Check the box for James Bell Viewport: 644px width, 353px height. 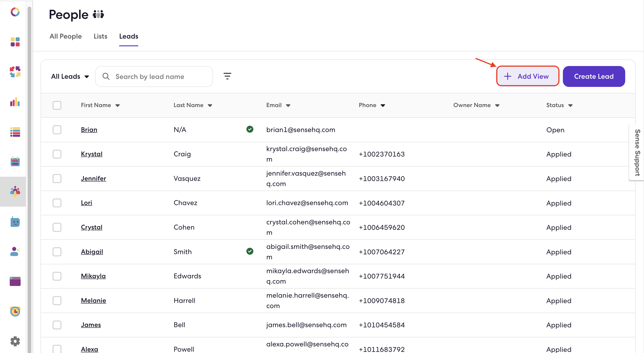[x=57, y=325]
